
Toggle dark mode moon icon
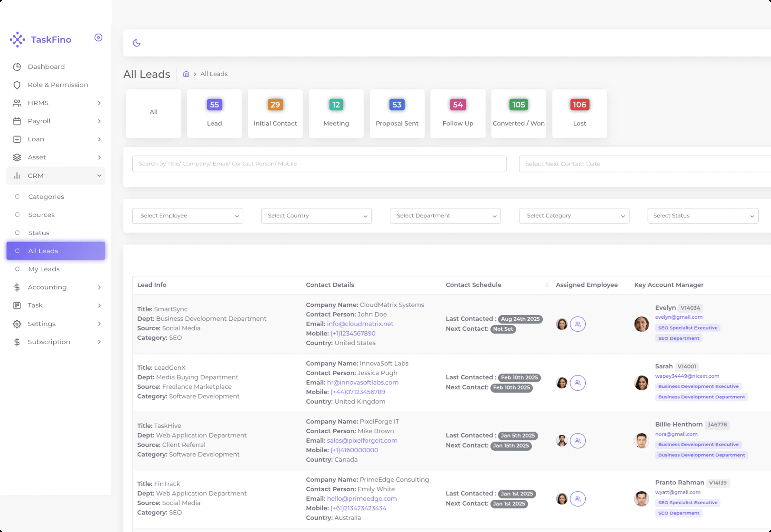[x=137, y=43]
